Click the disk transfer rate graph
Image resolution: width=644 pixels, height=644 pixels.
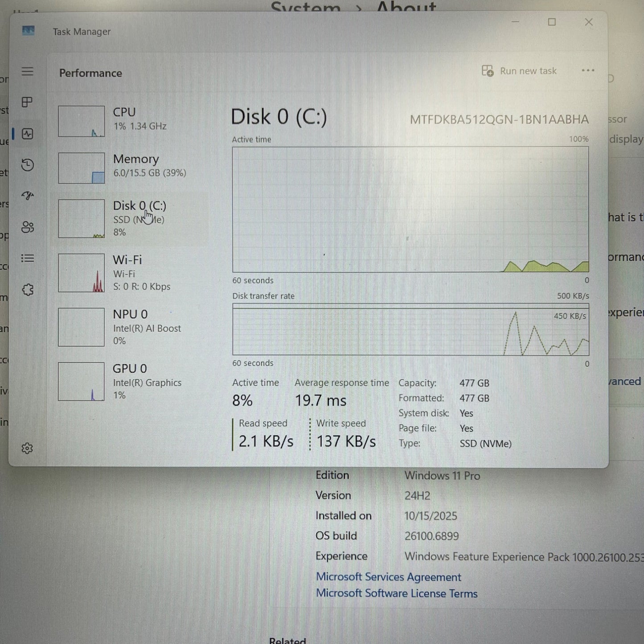[x=410, y=330]
